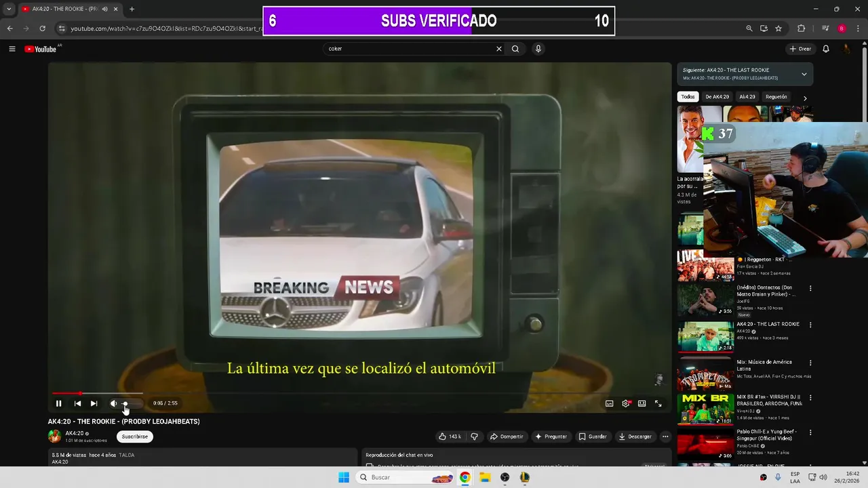Toggle subtitles on the video player
This screenshot has width=868, height=488.
click(609, 403)
